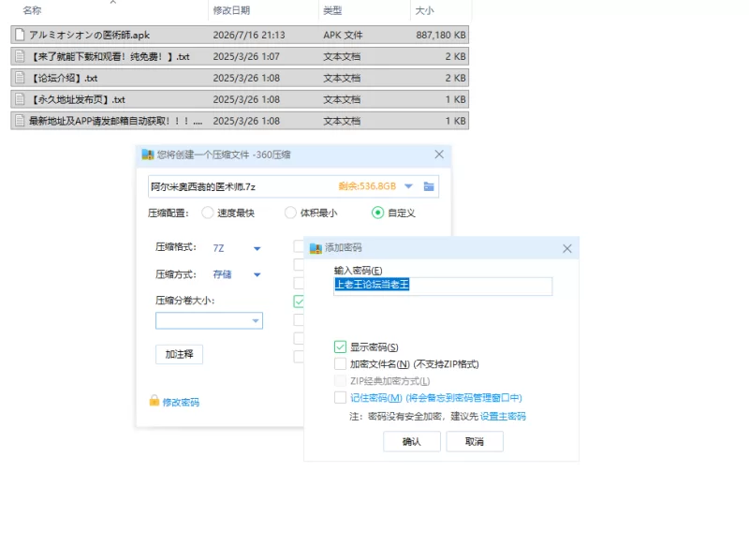This screenshot has height=560, width=749.
Task: Open the 设置主密码 link
Action: 503,416
